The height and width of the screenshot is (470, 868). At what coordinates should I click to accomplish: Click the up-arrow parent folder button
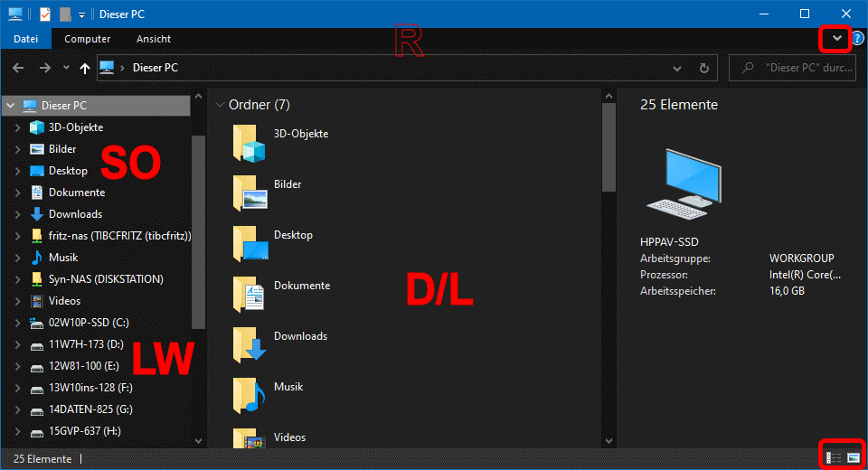click(x=85, y=68)
